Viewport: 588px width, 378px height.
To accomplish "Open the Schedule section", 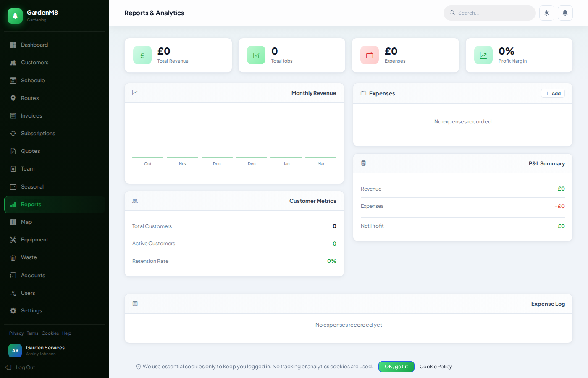I will [33, 80].
